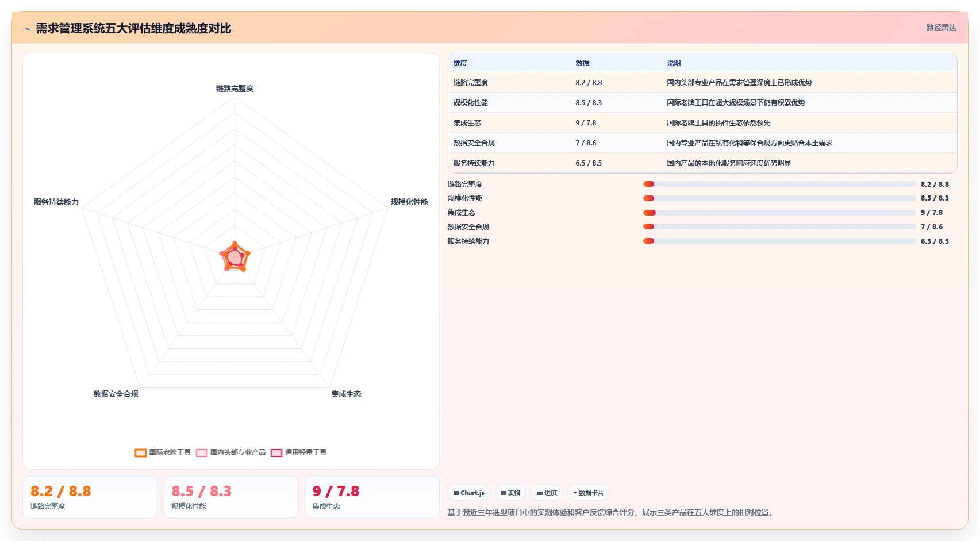Click the 说明 table column header
This screenshot has height=541, width=980.
[674, 63]
